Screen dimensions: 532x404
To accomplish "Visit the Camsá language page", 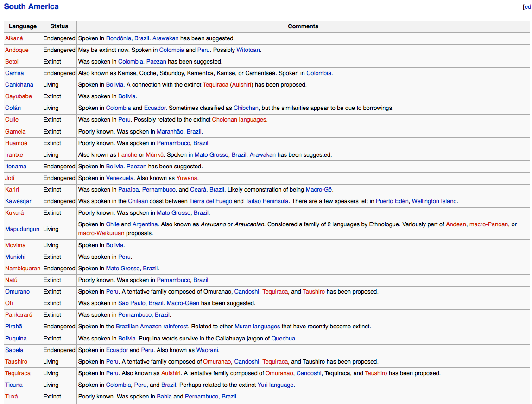I will point(14,73).
